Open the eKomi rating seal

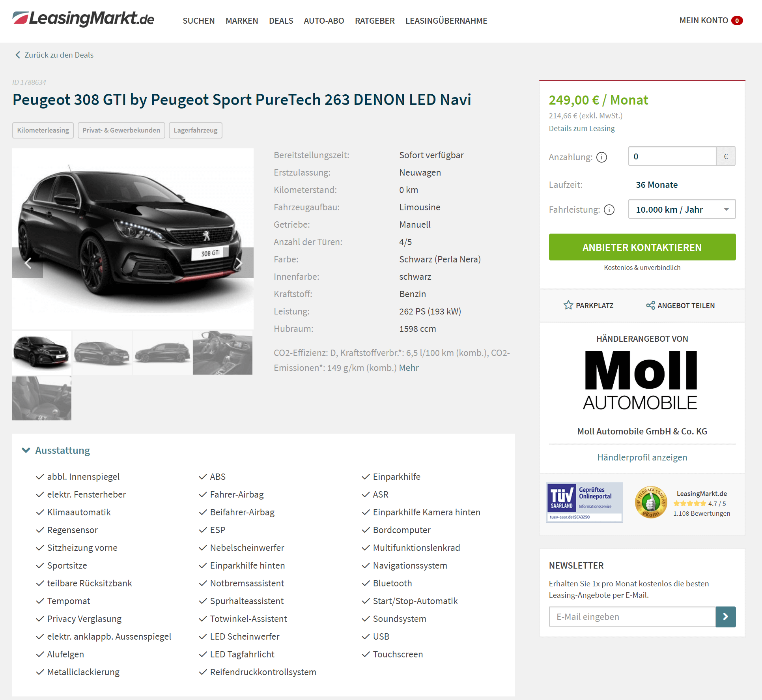click(x=651, y=502)
